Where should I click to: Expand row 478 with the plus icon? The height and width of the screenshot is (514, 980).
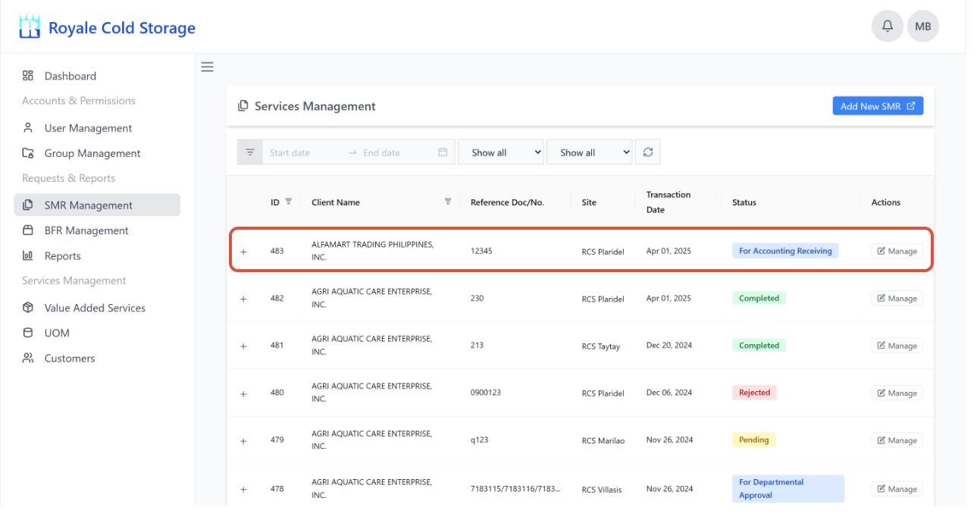point(243,489)
